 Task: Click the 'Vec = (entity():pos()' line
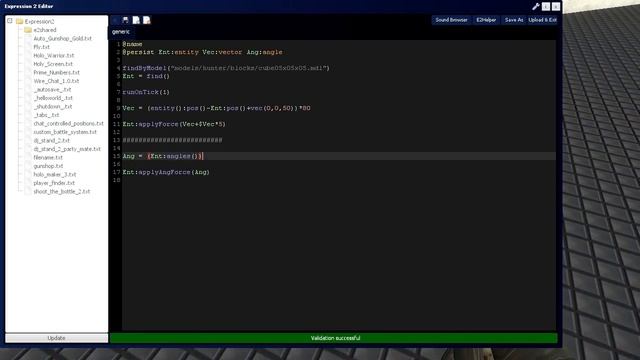(216, 108)
